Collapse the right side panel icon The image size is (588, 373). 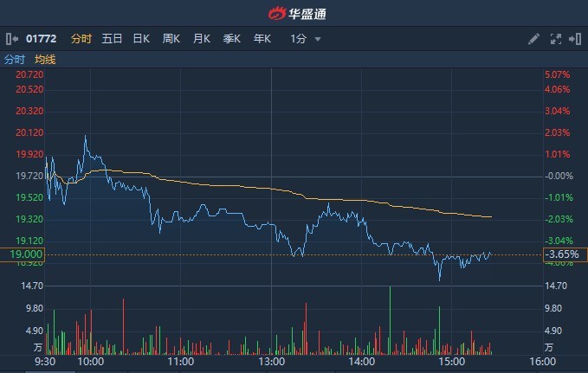coord(575,39)
